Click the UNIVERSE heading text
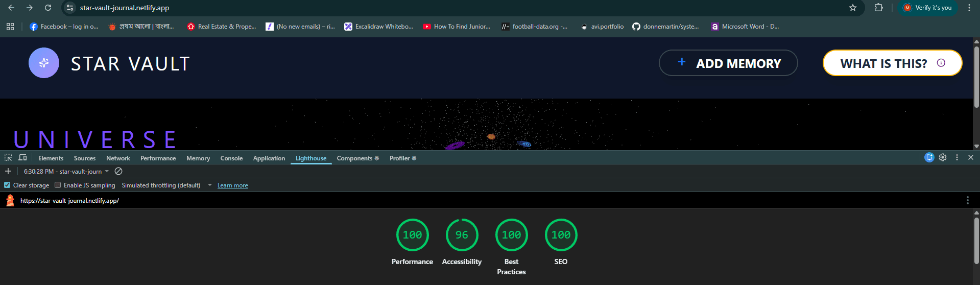980x285 pixels. pos(95,139)
